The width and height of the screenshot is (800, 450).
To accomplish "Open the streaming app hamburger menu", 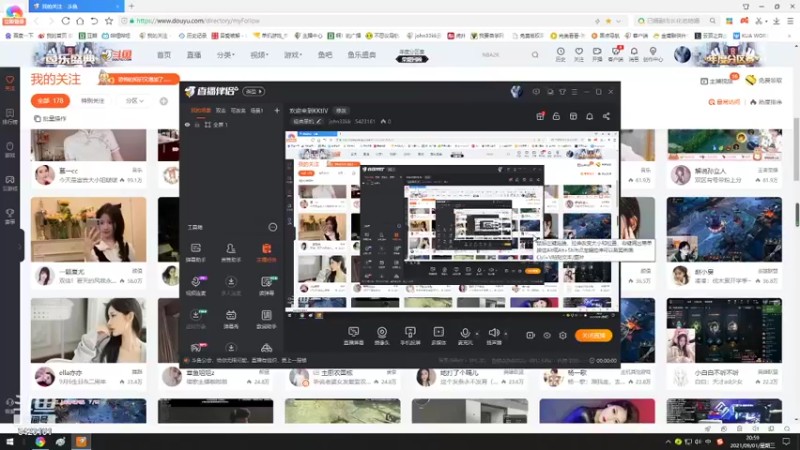I will [574, 92].
